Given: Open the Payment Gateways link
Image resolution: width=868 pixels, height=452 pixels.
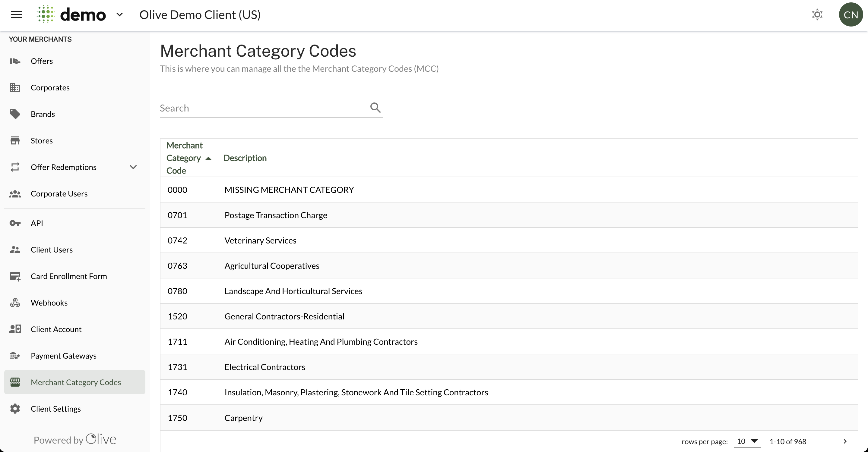Looking at the screenshot, I should pos(75,355).
